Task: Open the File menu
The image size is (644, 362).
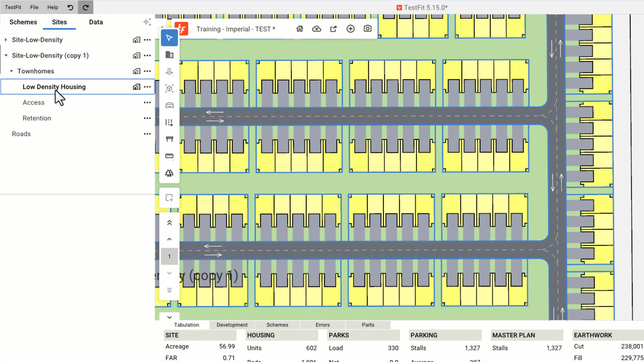Action: pyautogui.click(x=34, y=7)
